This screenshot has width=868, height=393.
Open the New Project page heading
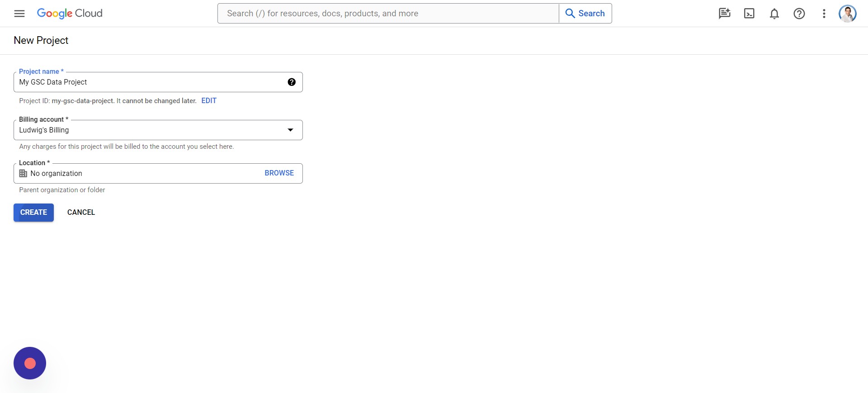click(x=41, y=40)
